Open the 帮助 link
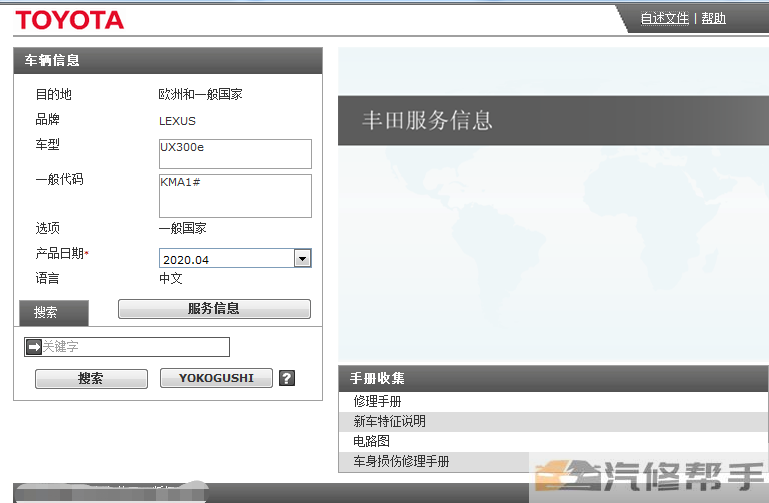This screenshot has height=503, width=769. tap(713, 18)
